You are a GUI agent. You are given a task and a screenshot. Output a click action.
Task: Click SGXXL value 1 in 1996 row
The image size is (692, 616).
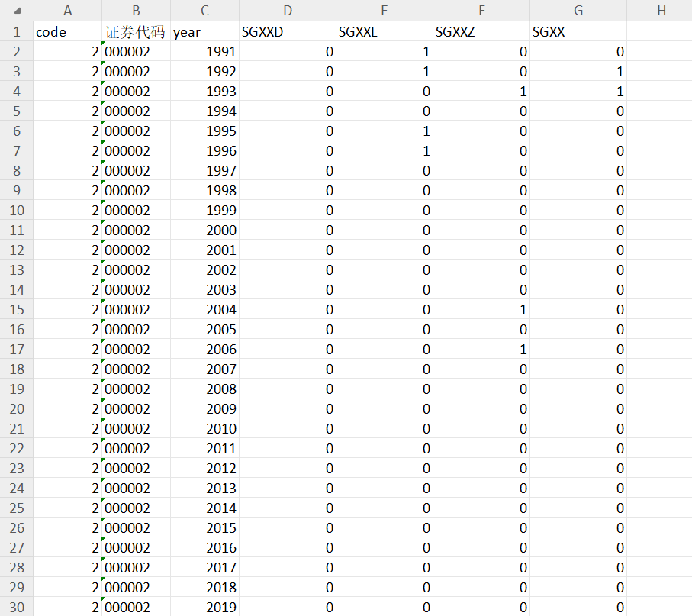[x=385, y=151]
